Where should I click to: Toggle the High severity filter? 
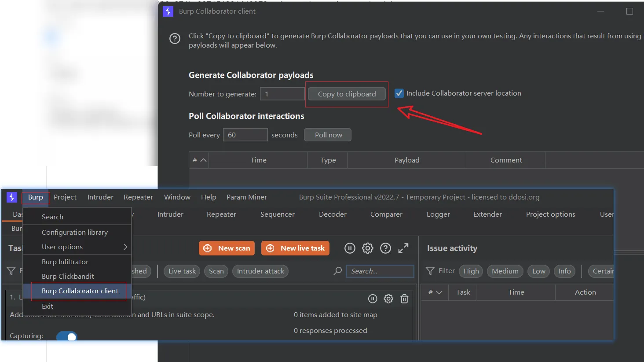coord(471,271)
